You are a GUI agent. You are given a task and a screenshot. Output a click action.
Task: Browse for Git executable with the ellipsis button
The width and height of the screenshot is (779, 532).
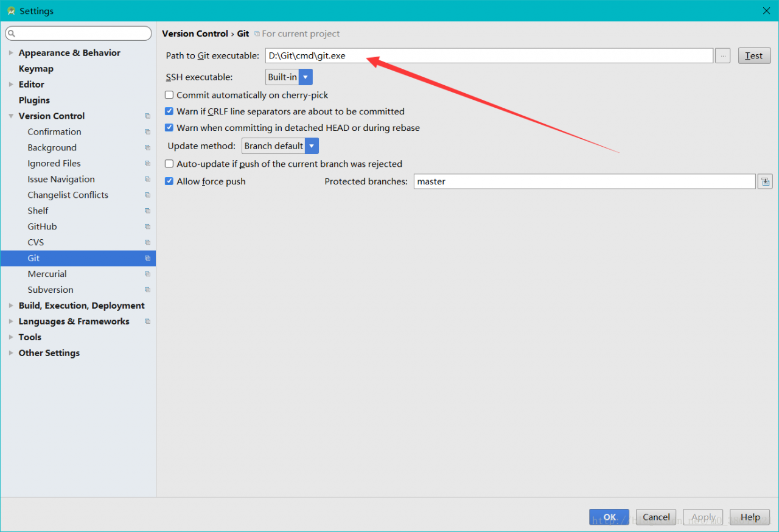pyautogui.click(x=722, y=56)
